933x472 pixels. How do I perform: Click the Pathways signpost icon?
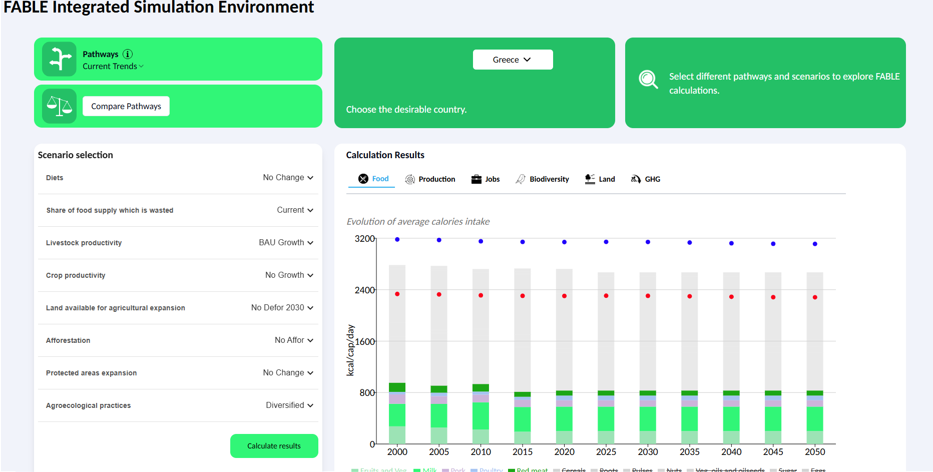pos(59,60)
